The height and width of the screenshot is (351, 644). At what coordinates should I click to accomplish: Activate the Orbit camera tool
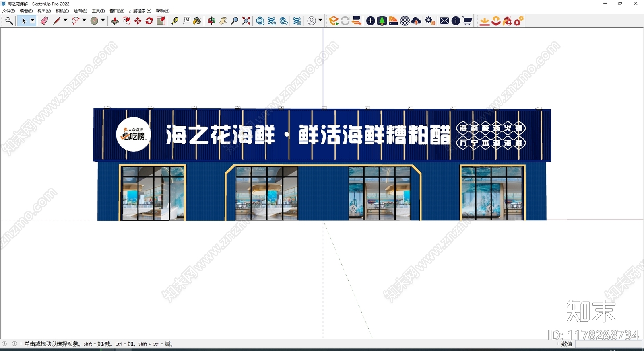212,21
